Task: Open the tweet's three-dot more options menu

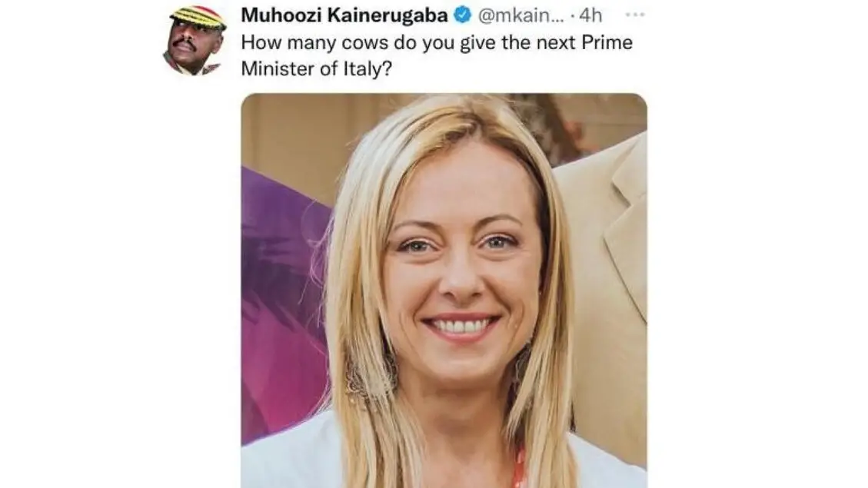Action: [634, 15]
